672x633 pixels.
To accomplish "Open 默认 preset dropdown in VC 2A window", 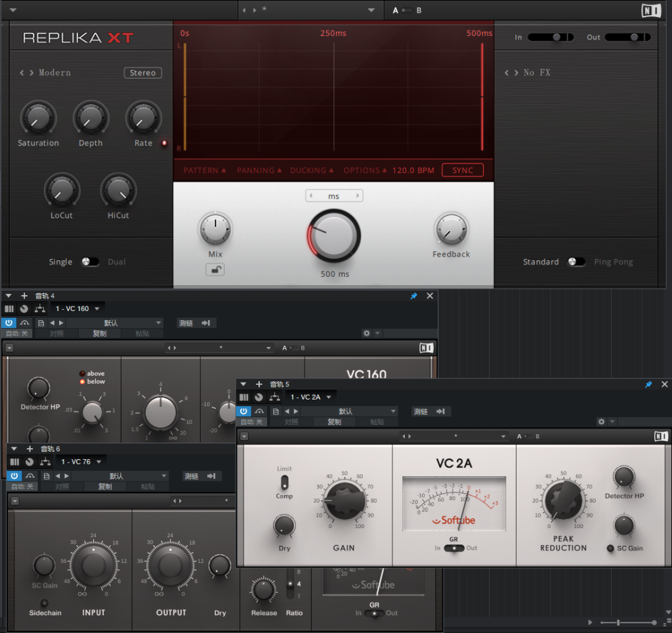I will click(x=393, y=411).
